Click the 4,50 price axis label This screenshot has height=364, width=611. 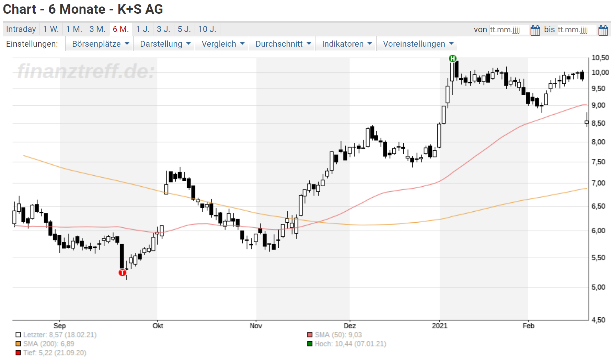598,320
